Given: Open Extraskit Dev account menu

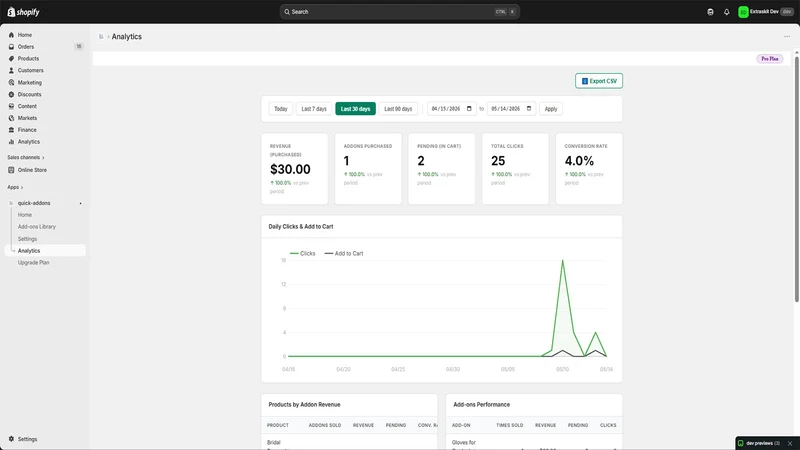Looking at the screenshot, I should [766, 12].
